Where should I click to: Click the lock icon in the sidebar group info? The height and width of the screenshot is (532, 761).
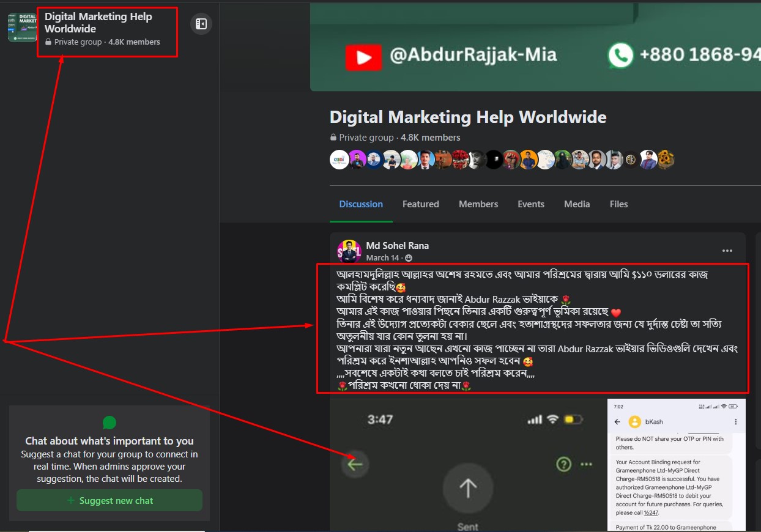pos(48,42)
